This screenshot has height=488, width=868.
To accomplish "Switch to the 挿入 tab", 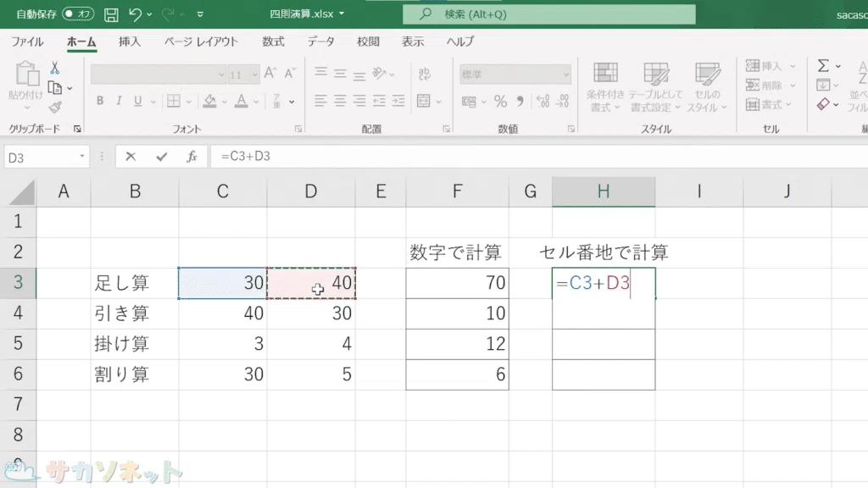I will pos(130,42).
